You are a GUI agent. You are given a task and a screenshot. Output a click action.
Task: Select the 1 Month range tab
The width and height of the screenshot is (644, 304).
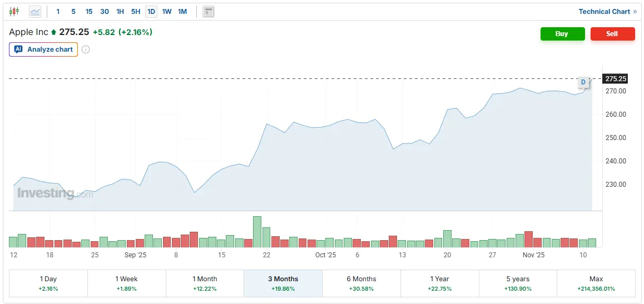click(x=205, y=283)
